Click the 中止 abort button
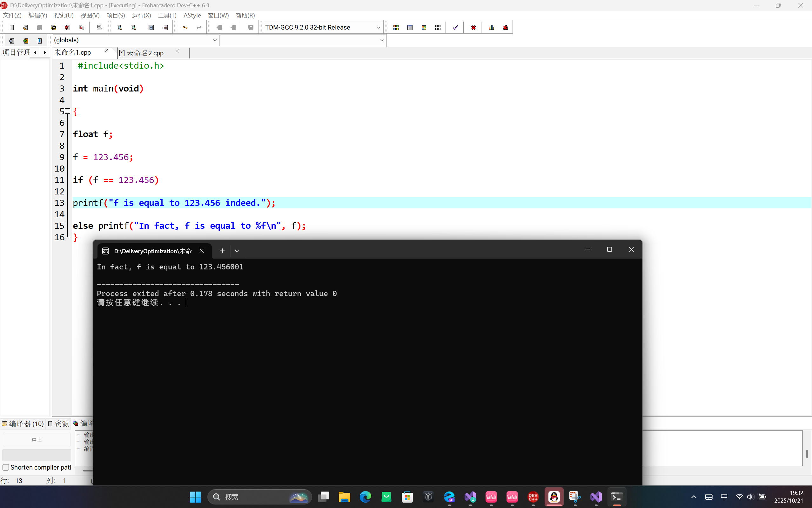 click(37, 440)
